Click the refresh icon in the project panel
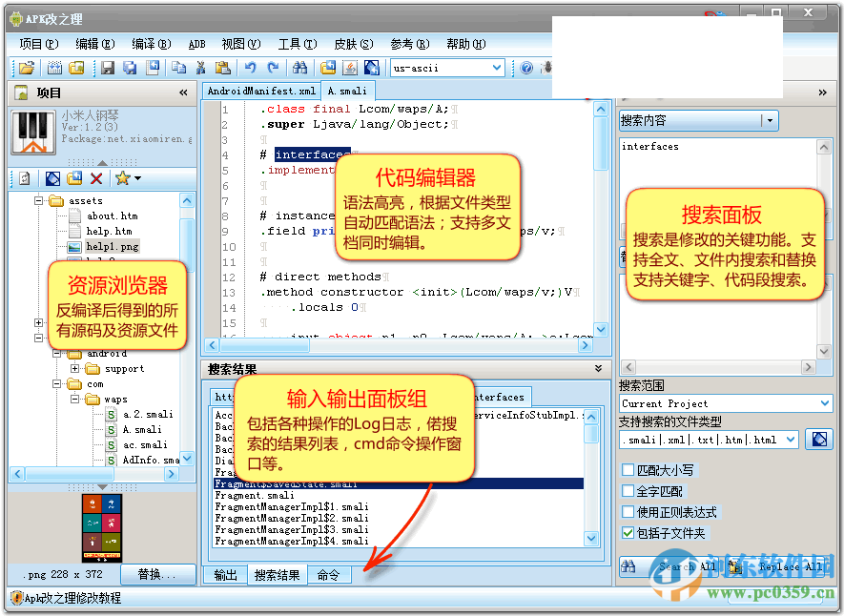The width and height of the screenshot is (844, 616). (24, 178)
